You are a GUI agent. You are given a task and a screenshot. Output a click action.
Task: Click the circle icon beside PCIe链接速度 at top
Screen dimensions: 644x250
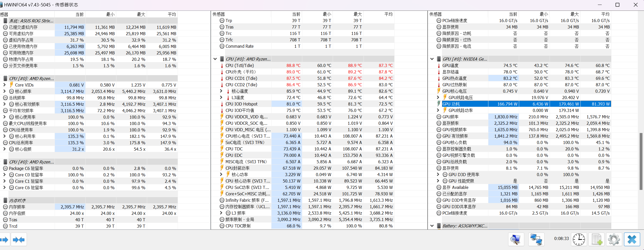(439, 21)
